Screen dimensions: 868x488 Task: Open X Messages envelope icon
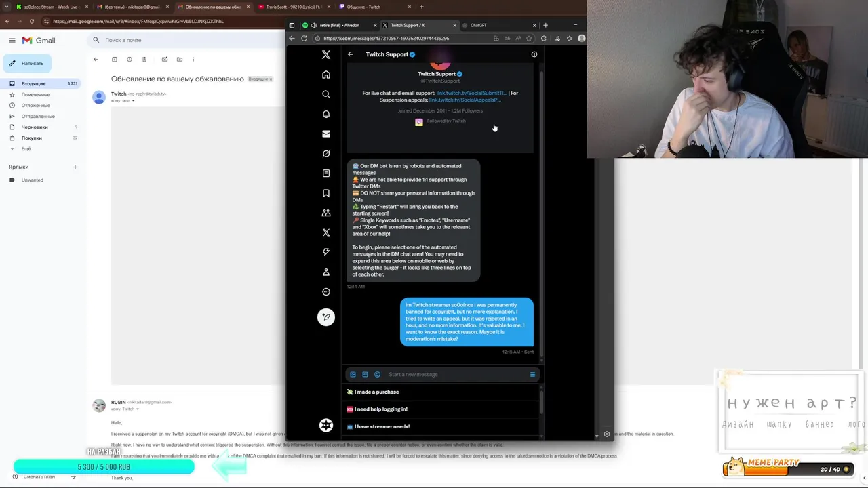point(326,134)
